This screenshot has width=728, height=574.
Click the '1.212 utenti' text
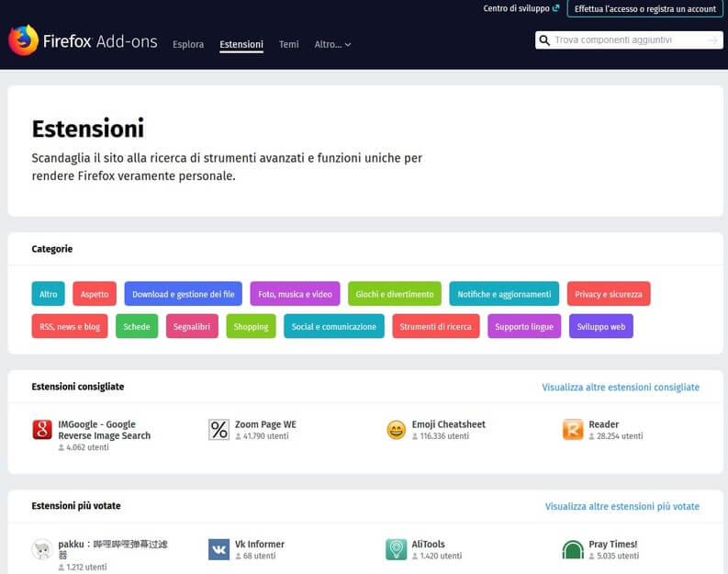(x=86, y=568)
